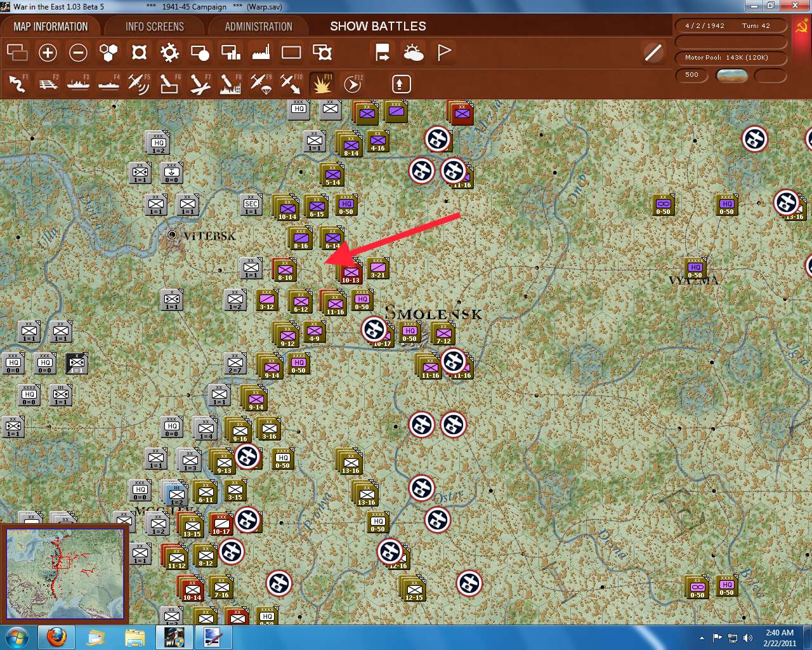Zoom out the map with the minus icon
The width and height of the screenshot is (812, 650).
coord(78,52)
